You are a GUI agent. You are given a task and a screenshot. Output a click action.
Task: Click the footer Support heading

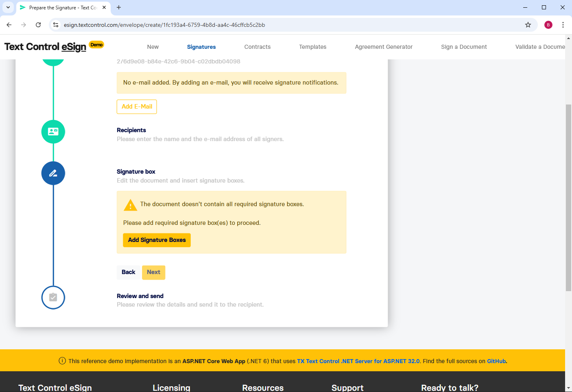tap(347, 388)
